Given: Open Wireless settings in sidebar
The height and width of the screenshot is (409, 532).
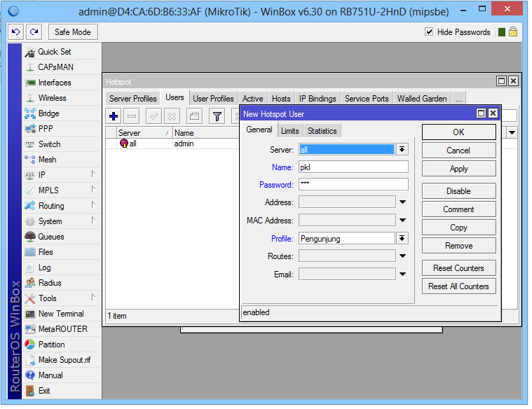Looking at the screenshot, I should coord(62,98).
